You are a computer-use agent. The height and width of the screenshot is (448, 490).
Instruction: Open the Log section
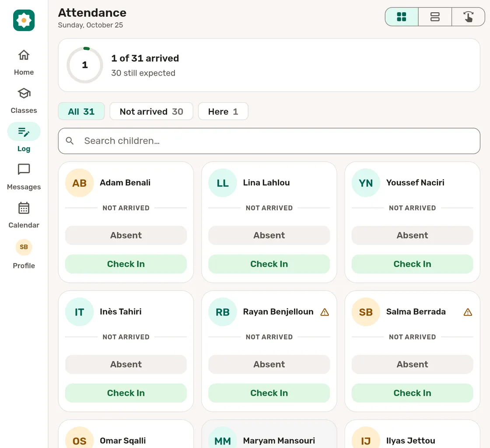(24, 137)
